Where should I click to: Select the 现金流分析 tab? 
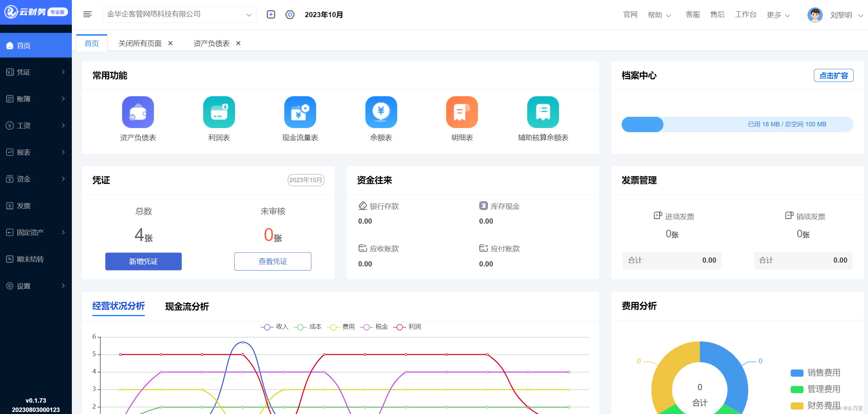(187, 307)
